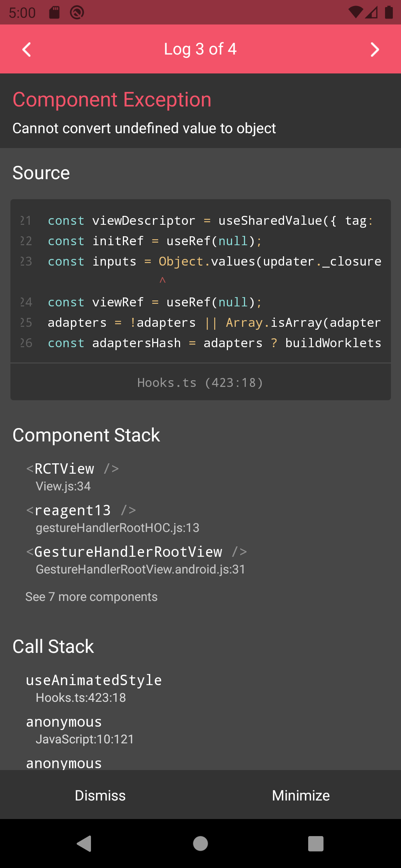
Task: Tap the Android home circle button
Action: tap(200, 844)
